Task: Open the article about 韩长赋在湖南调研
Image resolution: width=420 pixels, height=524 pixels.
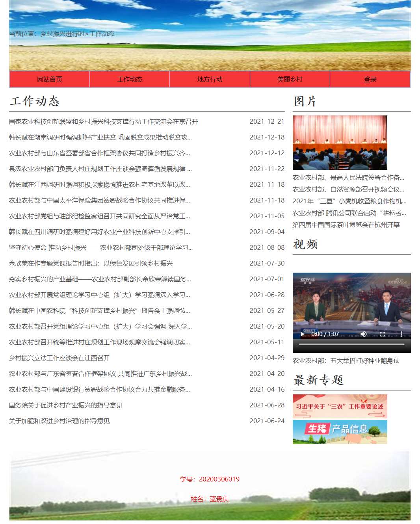Action: (x=100, y=138)
